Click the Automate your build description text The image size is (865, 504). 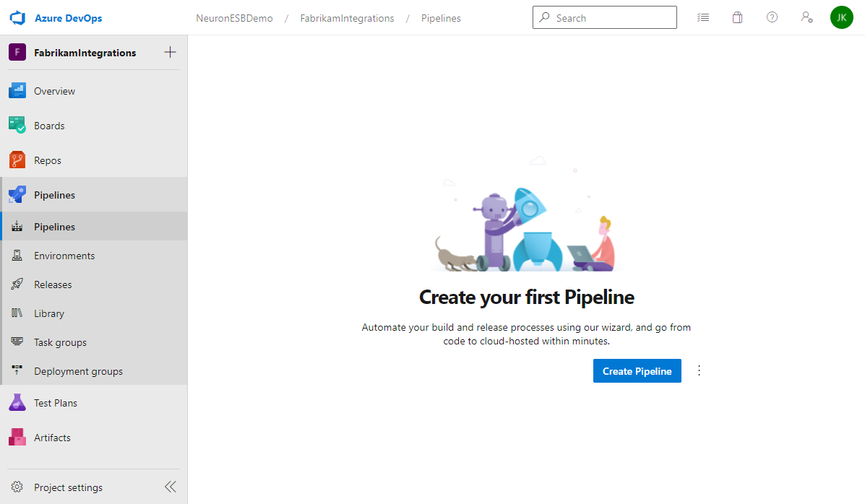coord(526,334)
